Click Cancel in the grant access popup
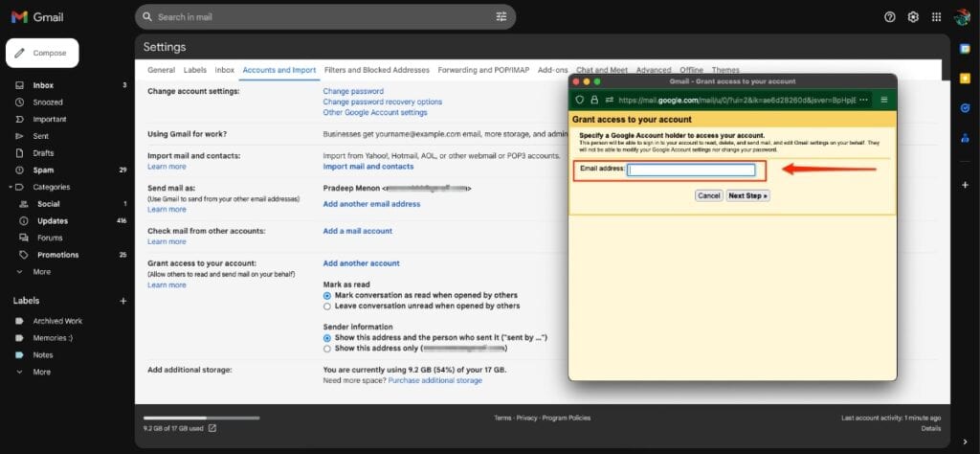 point(709,195)
